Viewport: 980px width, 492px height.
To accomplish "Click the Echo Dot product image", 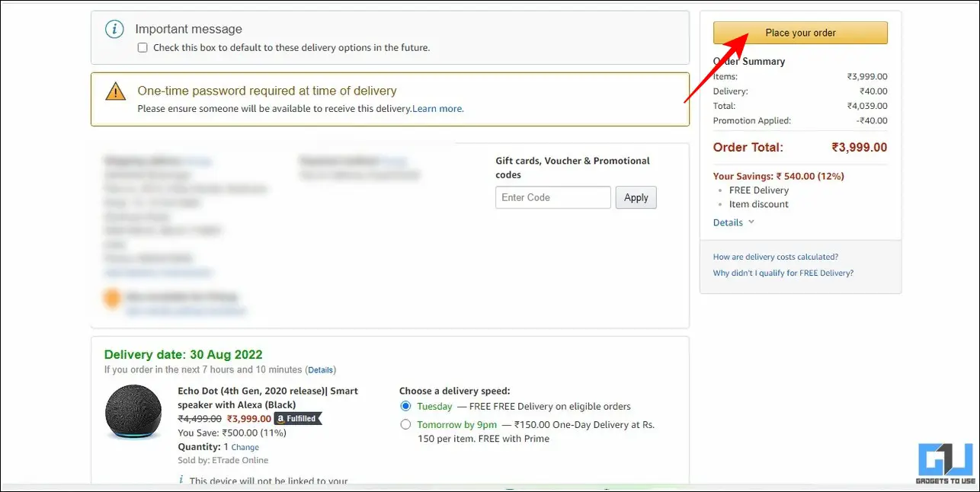I will pos(133,412).
